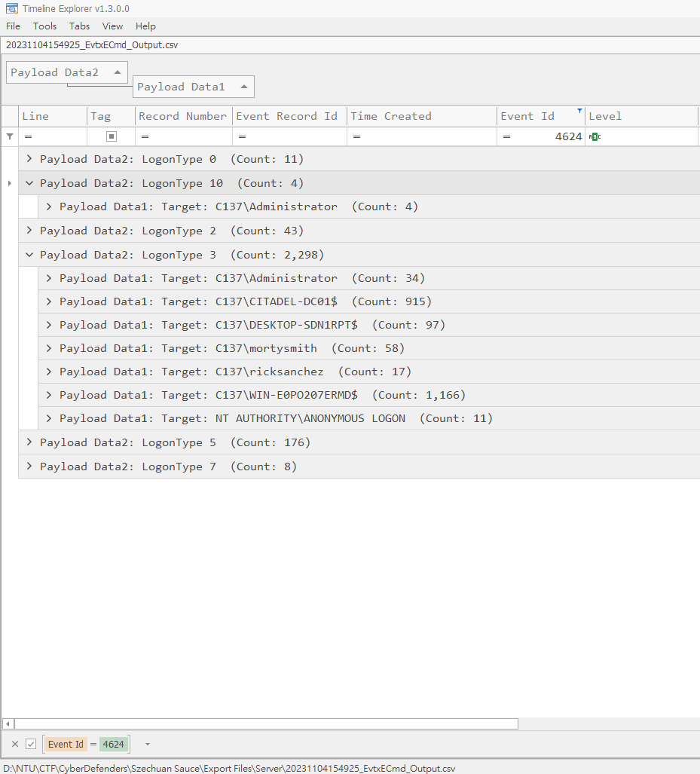The height and width of the screenshot is (774, 700).
Task: Click the horizontal scrollbar left arrow
Action: pyautogui.click(x=8, y=724)
